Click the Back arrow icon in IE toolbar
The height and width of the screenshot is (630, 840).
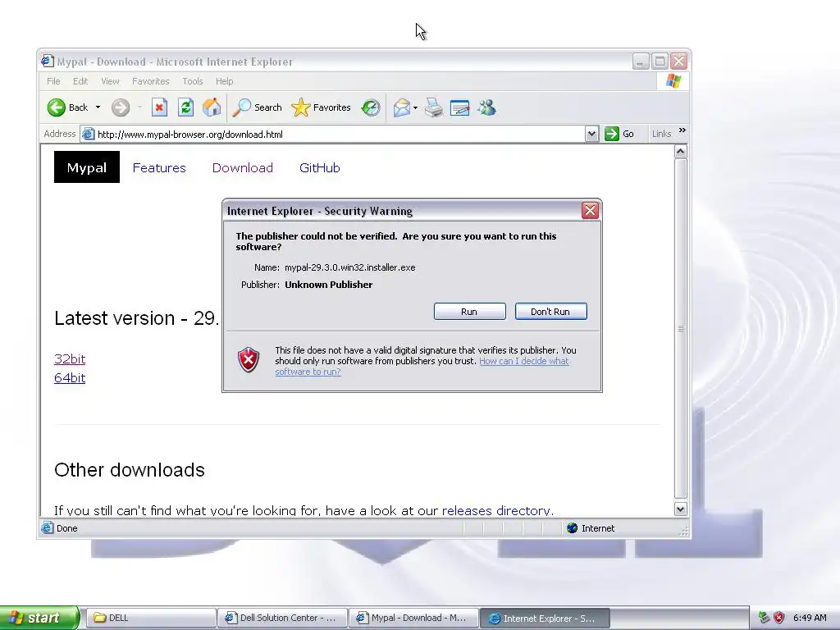pyautogui.click(x=56, y=107)
